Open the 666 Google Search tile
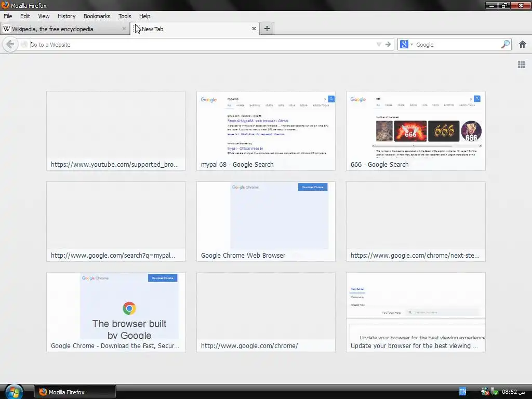This screenshot has width=532, height=399. [x=416, y=131]
